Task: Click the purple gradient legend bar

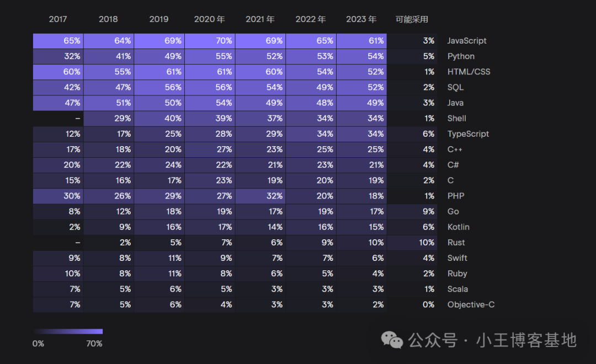Action: pos(68,331)
